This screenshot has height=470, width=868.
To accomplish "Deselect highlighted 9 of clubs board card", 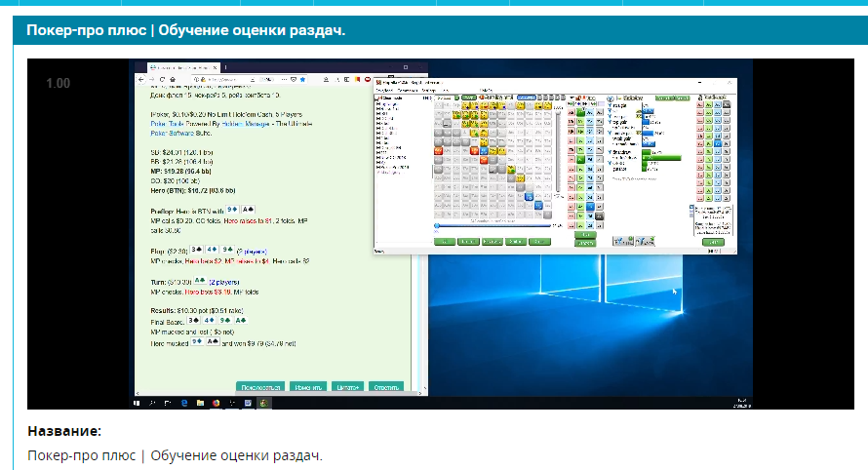I will [x=580, y=160].
